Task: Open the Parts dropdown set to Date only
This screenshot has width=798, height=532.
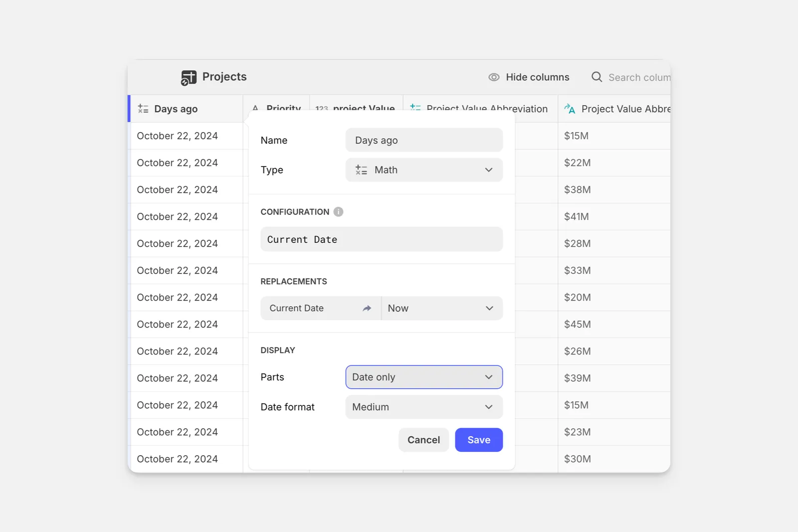Action: point(424,377)
